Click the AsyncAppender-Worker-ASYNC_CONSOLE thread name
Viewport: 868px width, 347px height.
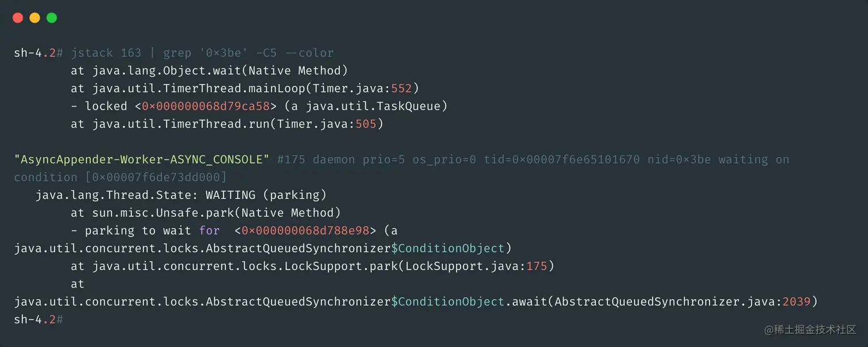pos(142,160)
